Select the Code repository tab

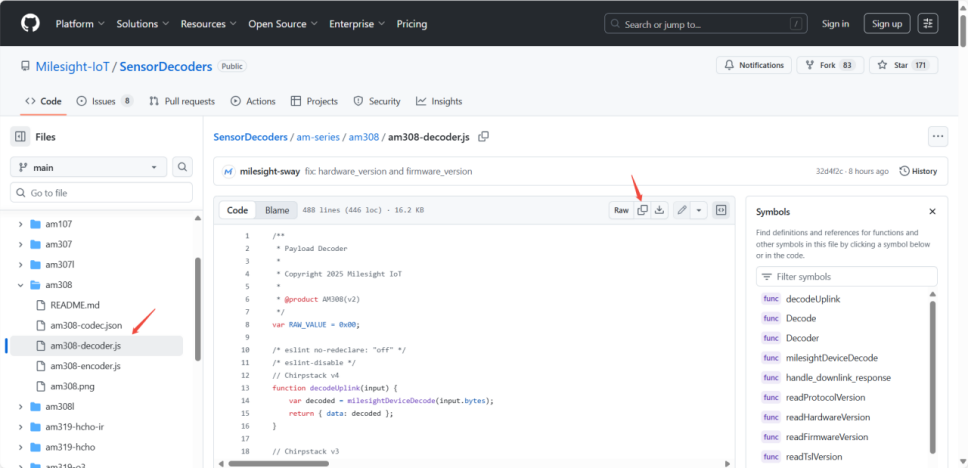tap(43, 101)
